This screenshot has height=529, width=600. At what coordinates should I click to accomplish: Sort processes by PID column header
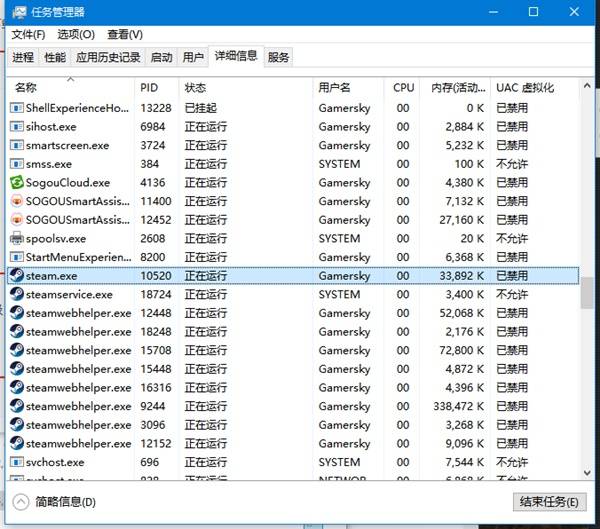tap(149, 88)
